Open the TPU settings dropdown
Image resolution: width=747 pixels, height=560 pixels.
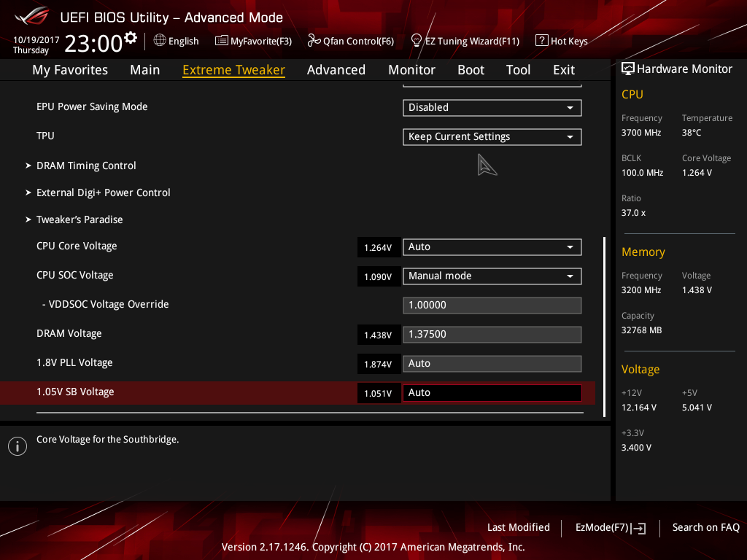(x=492, y=136)
